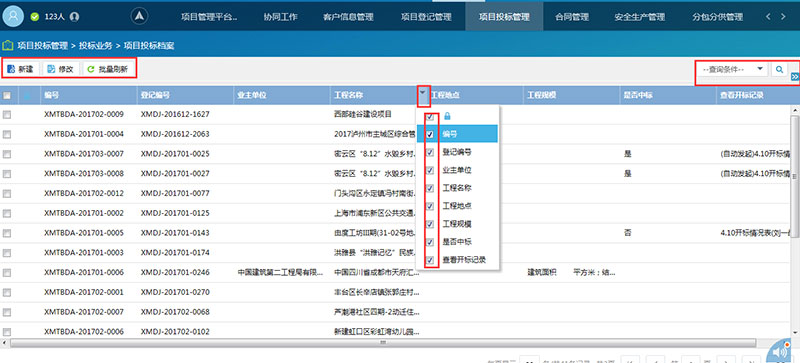Click the round navigation arrow icon
800x363 pixels.
[139, 16]
